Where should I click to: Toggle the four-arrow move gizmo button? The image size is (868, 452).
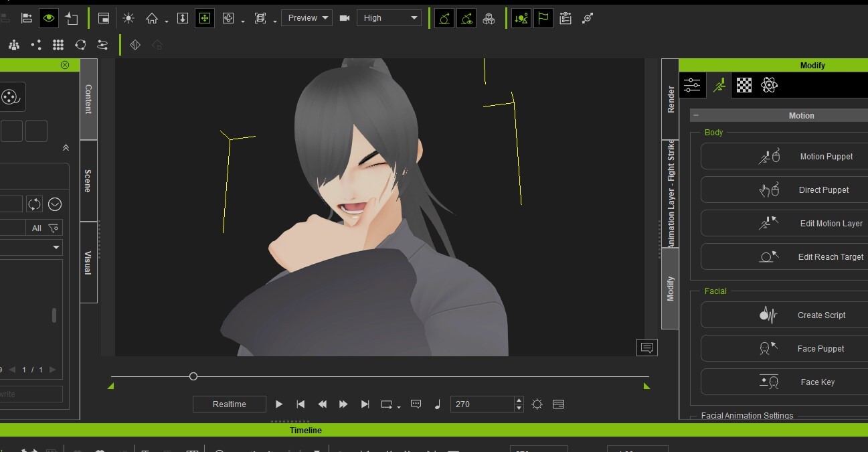point(205,18)
